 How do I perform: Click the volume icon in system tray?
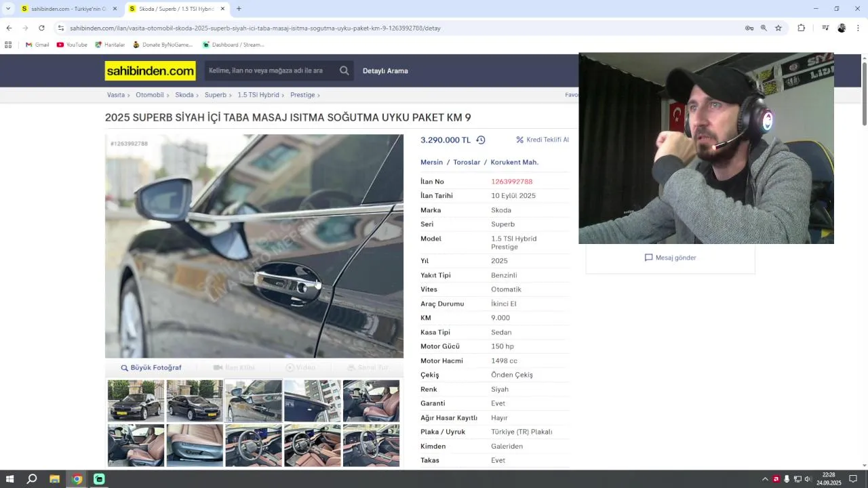coord(808,479)
